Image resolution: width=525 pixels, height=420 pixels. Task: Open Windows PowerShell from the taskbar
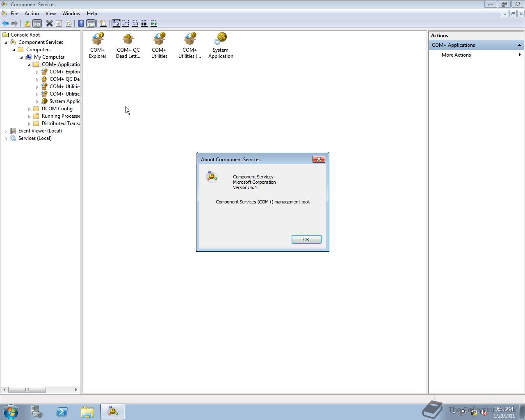62,412
